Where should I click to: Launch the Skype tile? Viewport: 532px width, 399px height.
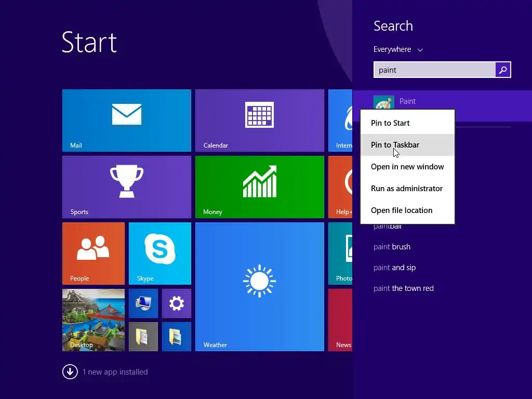(160, 254)
